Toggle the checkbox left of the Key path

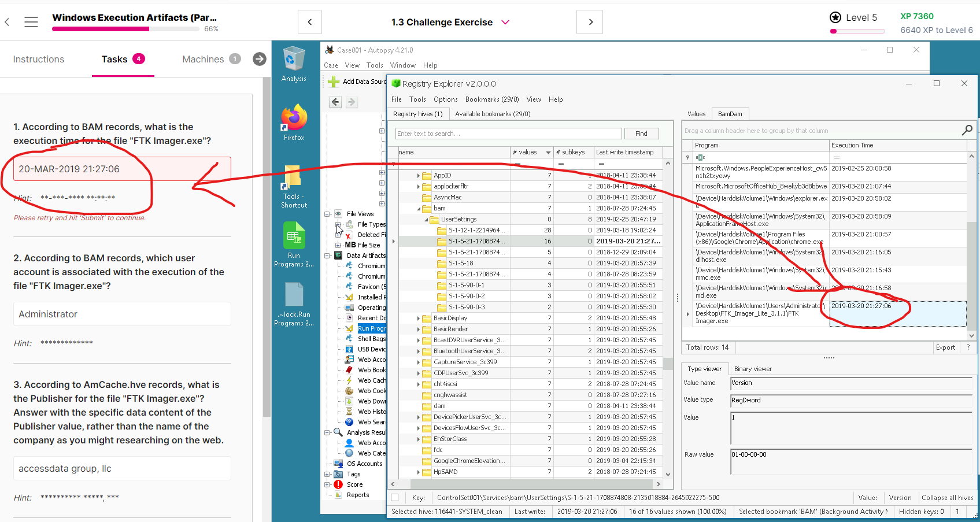coord(395,497)
